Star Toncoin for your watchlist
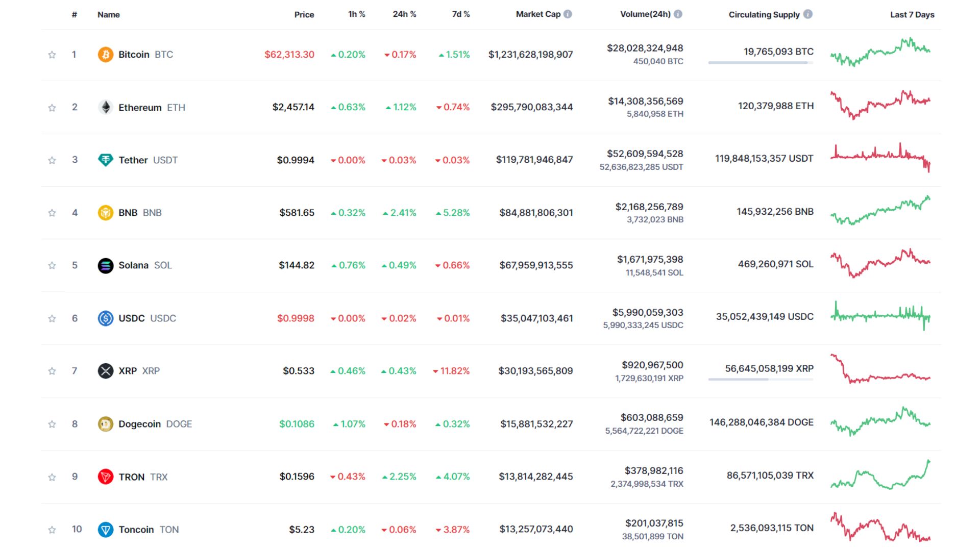Screen dimensions: 980x551 tap(52, 529)
